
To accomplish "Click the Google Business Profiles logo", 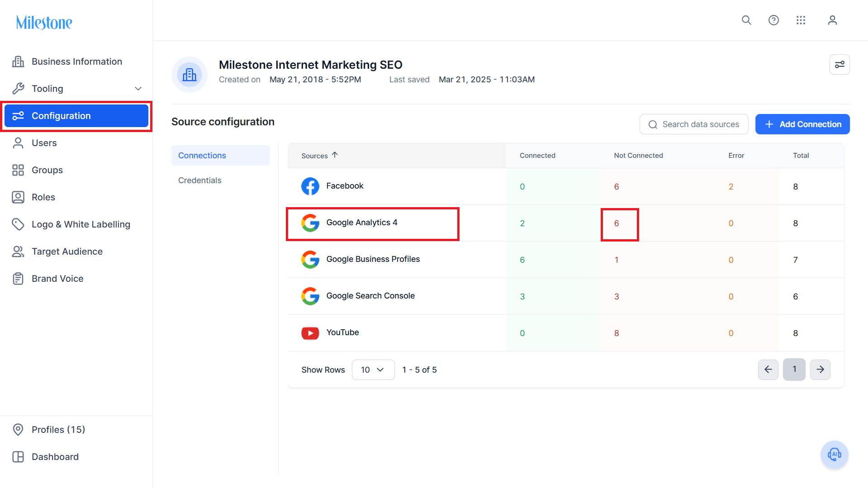I will 310,260.
